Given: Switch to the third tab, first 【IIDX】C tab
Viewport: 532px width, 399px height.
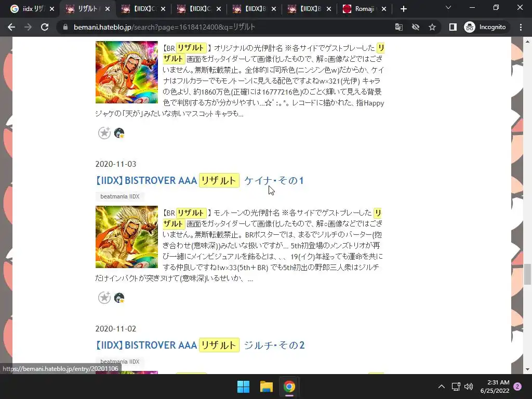Looking at the screenshot, I should 142,9.
